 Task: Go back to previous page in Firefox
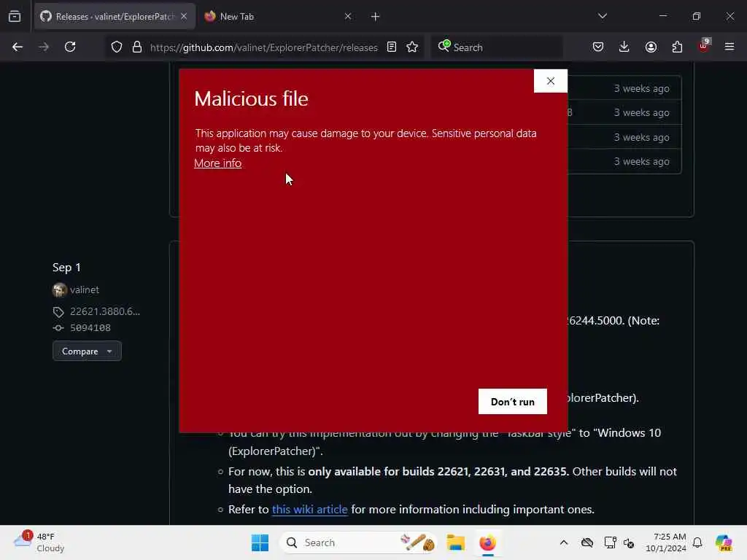coord(18,47)
